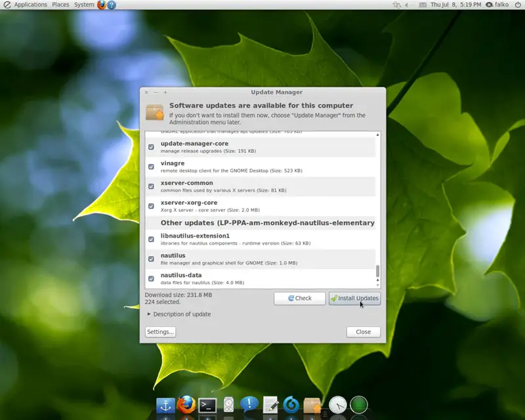Viewport: 525px width, 420px height.
Task: Click the update list vertical scrollbar
Action: [377, 270]
